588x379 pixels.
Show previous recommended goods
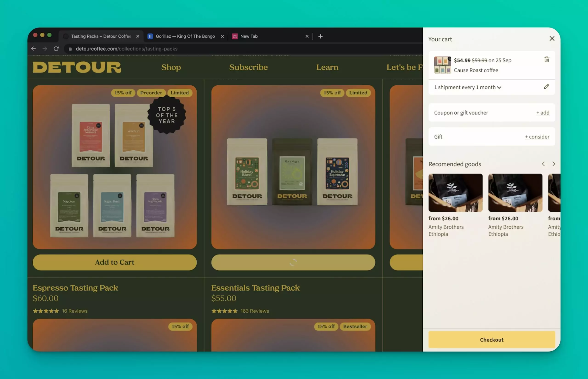[543, 164]
